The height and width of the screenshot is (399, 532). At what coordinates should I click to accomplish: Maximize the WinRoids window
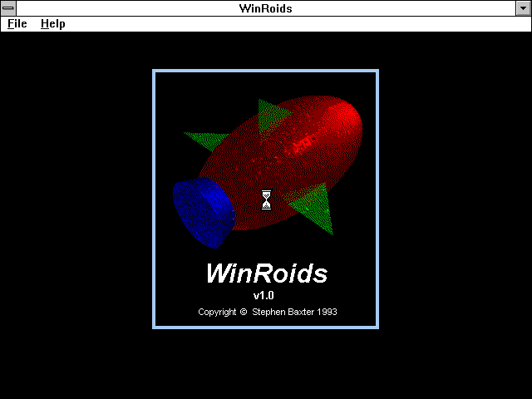(x=523, y=8)
